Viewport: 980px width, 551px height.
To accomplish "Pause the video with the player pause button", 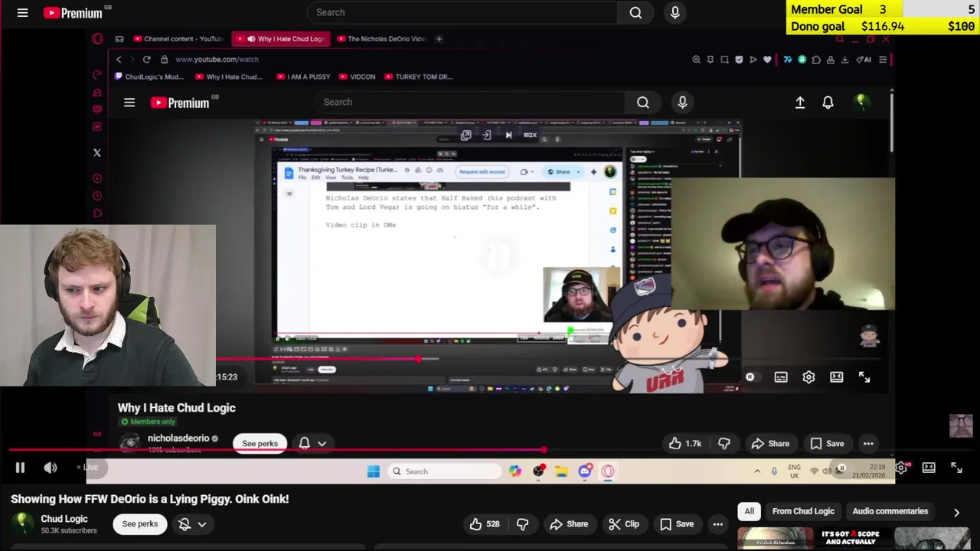I will tap(20, 468).
